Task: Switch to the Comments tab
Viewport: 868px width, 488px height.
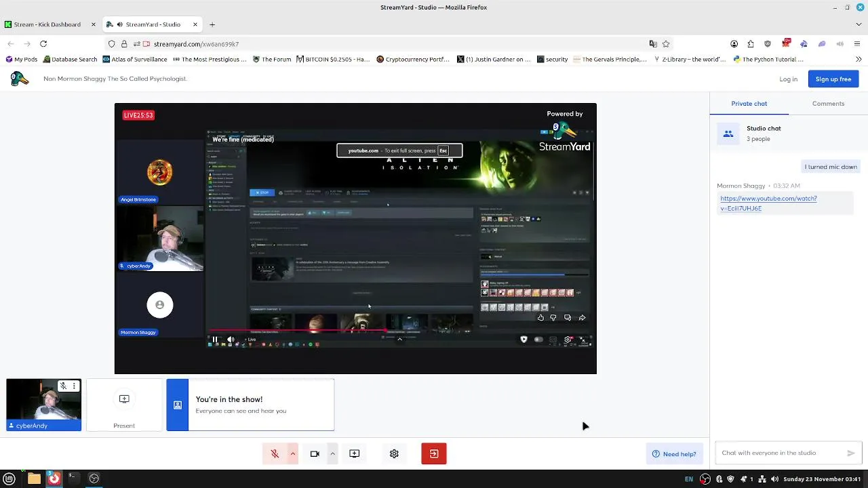Action: coord(828,104)
